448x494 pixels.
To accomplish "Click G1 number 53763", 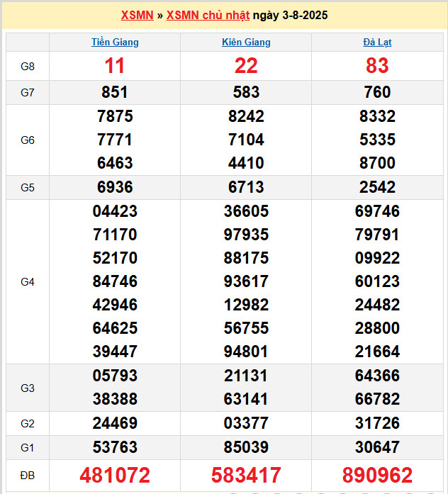I will (x=115, y=447).
